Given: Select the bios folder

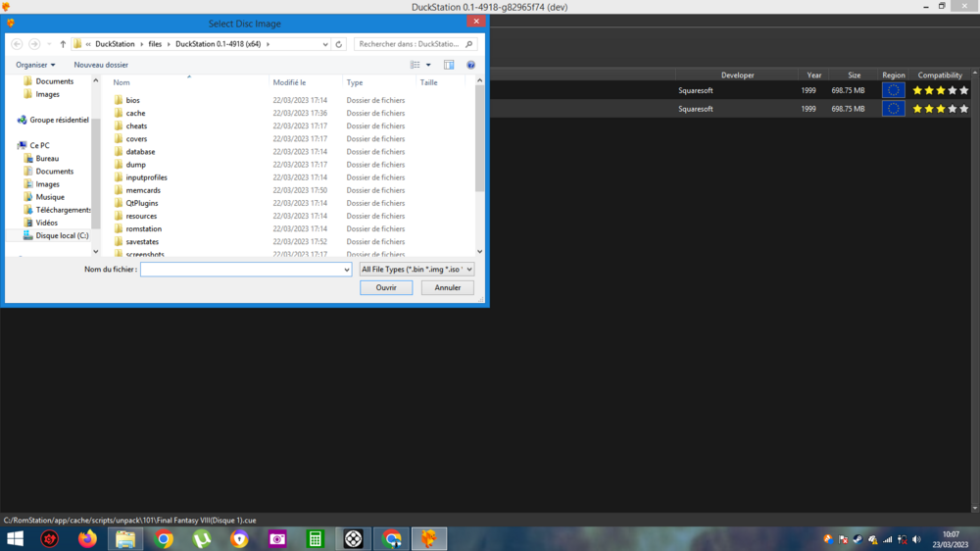Looking at the screenshot, I should pos(132,100).
